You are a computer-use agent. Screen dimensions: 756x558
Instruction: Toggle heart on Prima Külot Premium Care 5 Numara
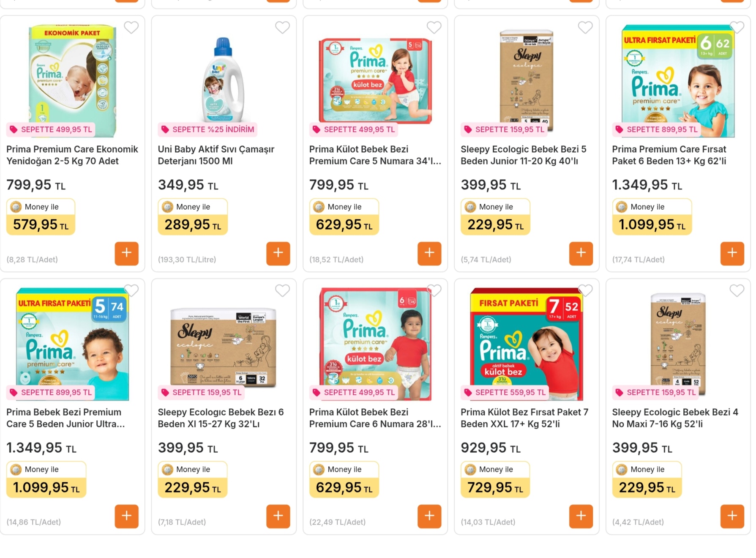click(434, 27)
